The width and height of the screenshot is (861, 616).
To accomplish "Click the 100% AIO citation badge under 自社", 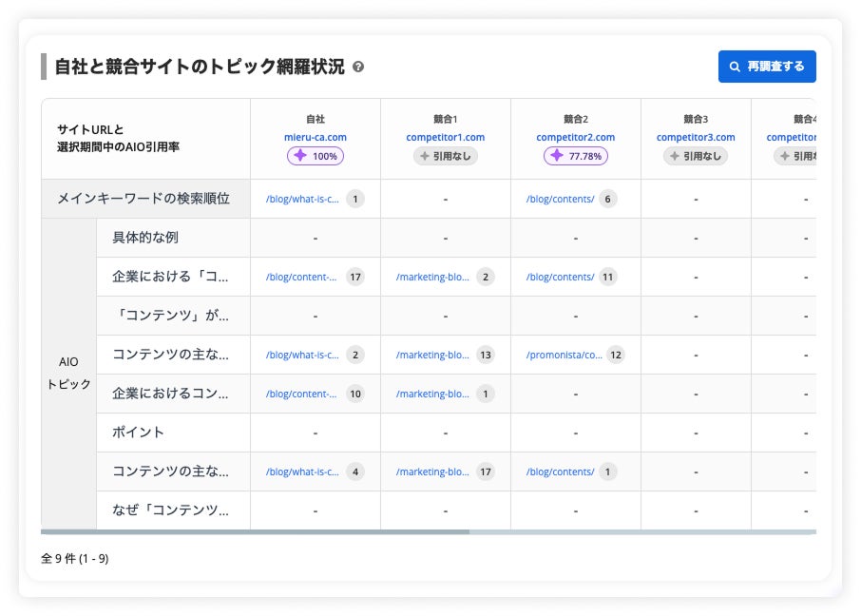I will (316, 156).
